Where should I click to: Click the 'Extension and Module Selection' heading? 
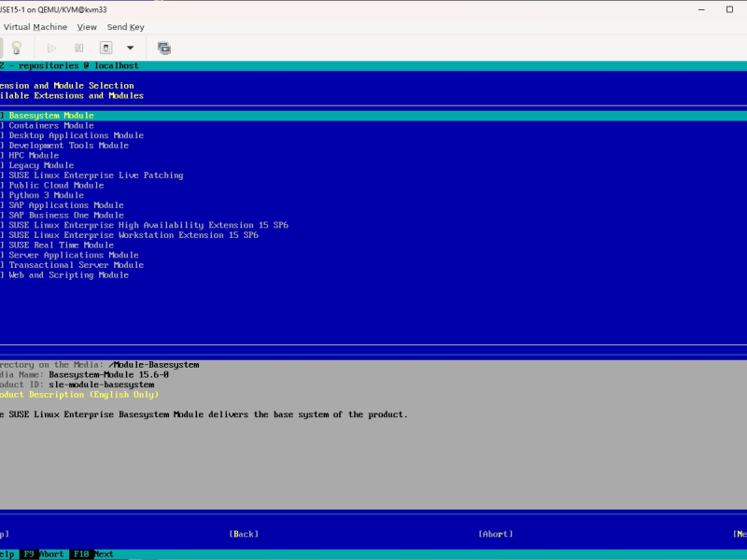click(x=66, y=86)
